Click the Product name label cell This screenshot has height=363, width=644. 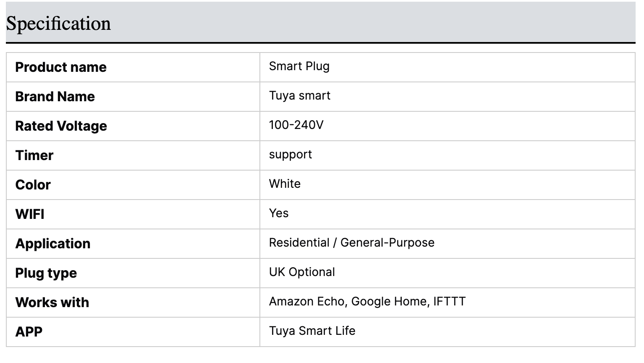click(x=61, y=67)
